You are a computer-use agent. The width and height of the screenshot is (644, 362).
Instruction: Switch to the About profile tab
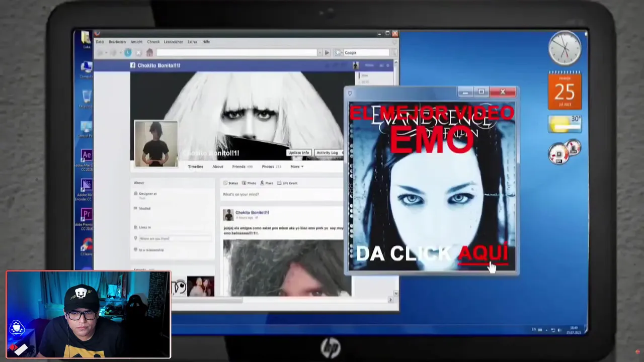pyautogui.click(x=217, y=166)
